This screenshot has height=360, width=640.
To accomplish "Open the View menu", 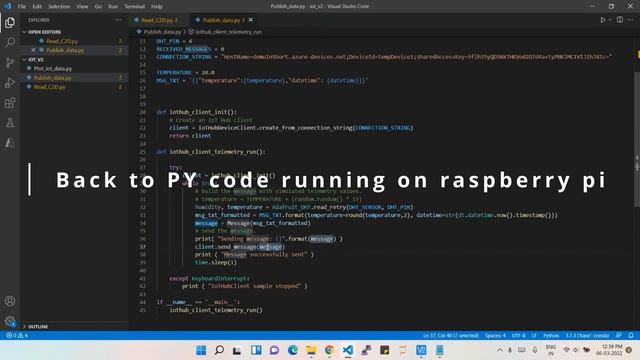I will pos(82,7).
